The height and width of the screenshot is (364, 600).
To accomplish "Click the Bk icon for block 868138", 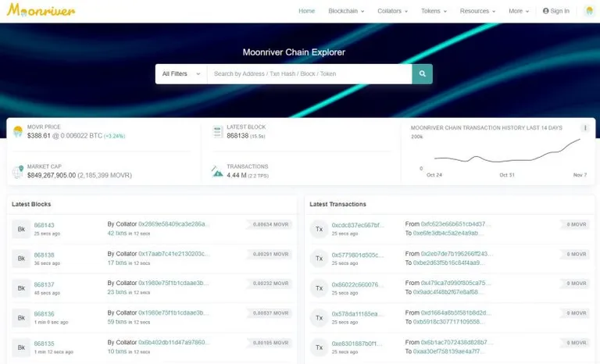I will pyautogui.click(x=21, y=259).
